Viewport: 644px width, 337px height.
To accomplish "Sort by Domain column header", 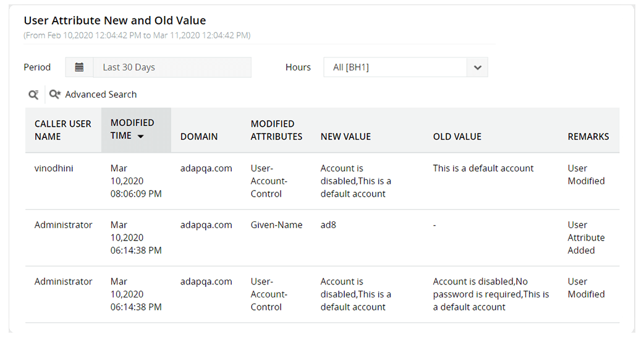I will click(x=199, y=137).
